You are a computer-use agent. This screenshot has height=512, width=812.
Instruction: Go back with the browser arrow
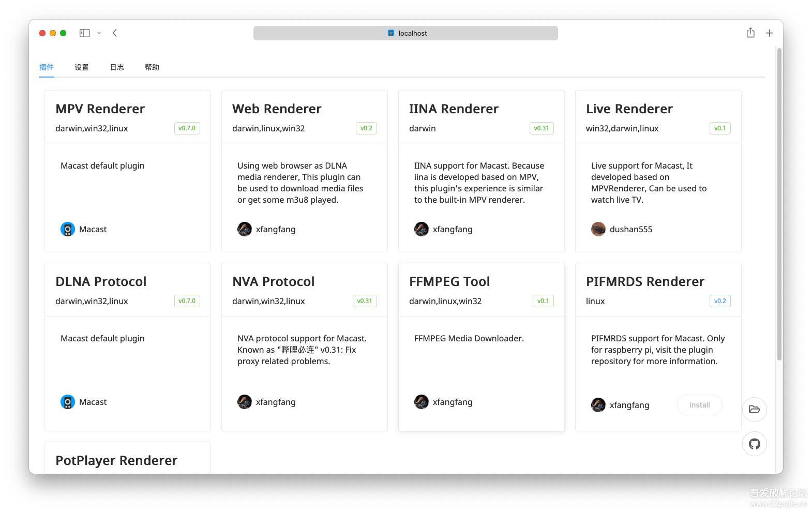point(115,33)
